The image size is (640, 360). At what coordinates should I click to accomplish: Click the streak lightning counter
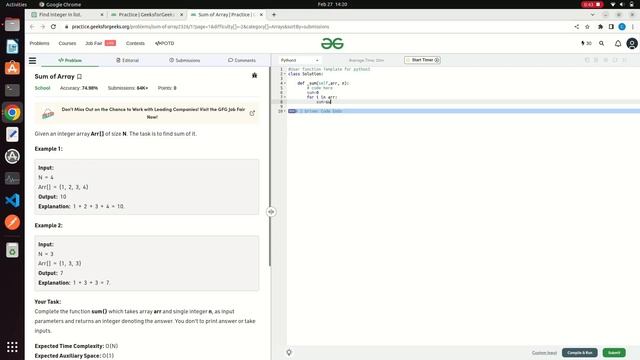click(586, 43)
